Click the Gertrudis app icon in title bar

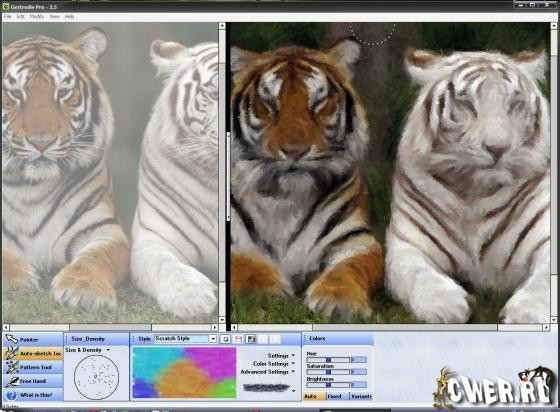(6, 6)
